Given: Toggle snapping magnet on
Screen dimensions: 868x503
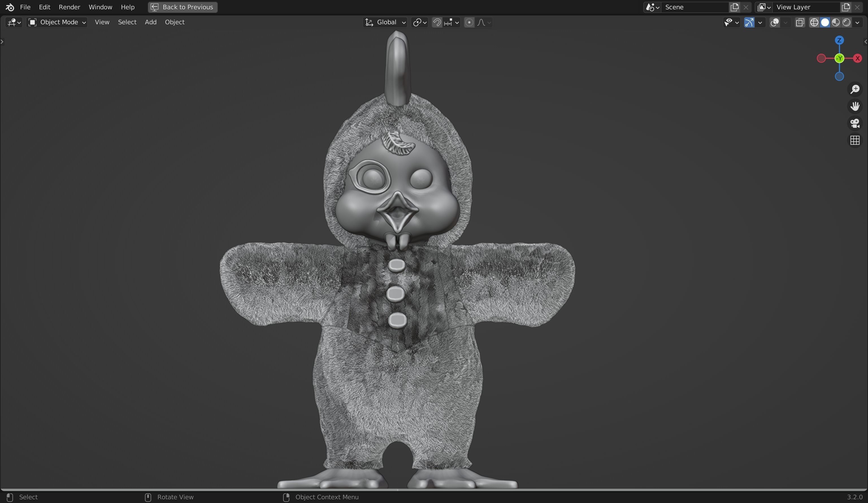Looking at the screenshot, I should (437, 22).
